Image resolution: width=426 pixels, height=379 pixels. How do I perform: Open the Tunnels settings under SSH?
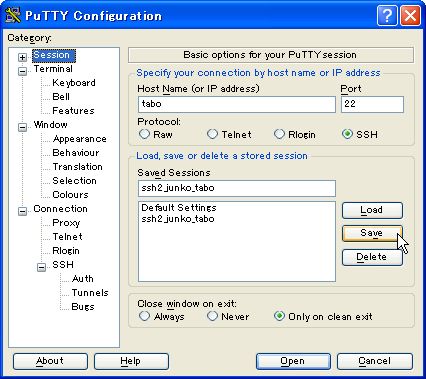point(90,293)
